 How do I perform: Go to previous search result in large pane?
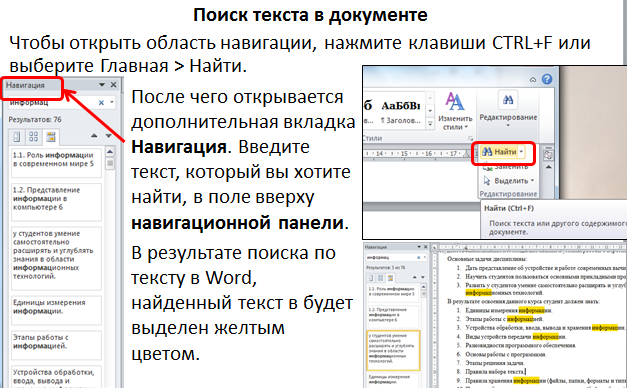click(94, 136)
